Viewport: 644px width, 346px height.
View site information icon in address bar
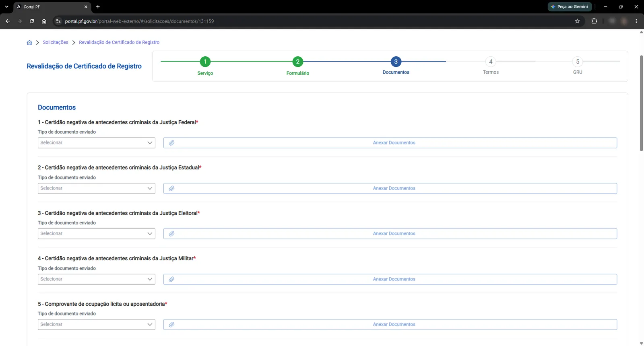coord(58,21)
